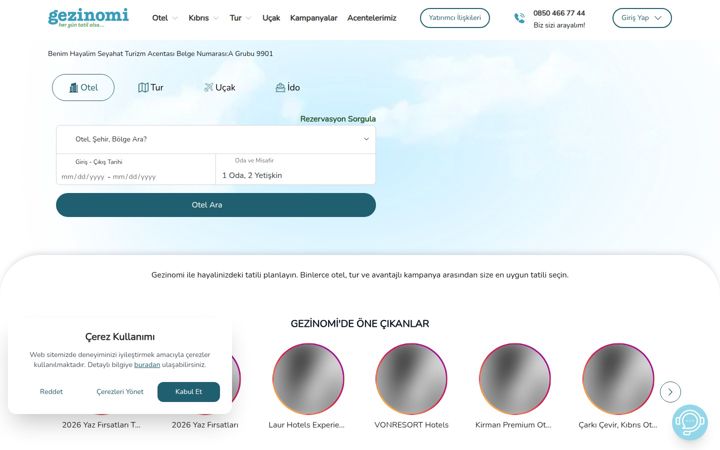
Task: Expand the Kıbrıs navigation menu
Action: [x=203, y=18]
